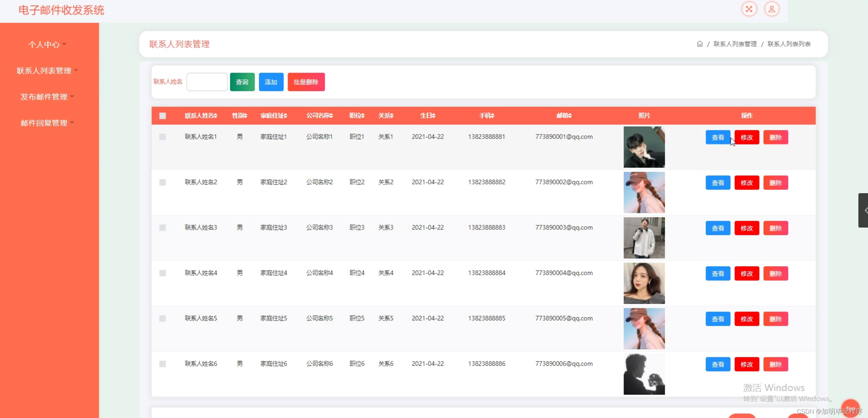Image resolution: width=868 pixels, height=418 pixels.
Task: Click the home icon in breadcrumb
Action: (699, 44)
